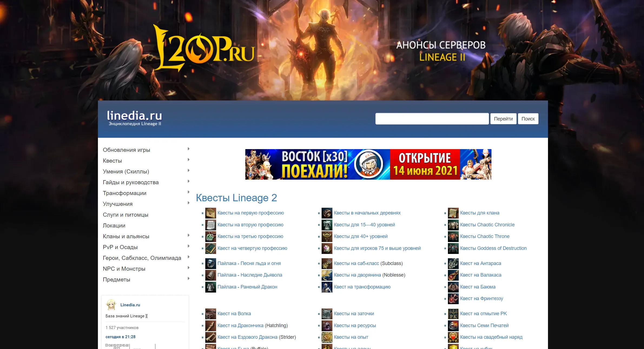The width and height of the screenshot is (644, 349).
Task: Expand the Кланы и альянсы submenu arrow
Action: point(189,235)
